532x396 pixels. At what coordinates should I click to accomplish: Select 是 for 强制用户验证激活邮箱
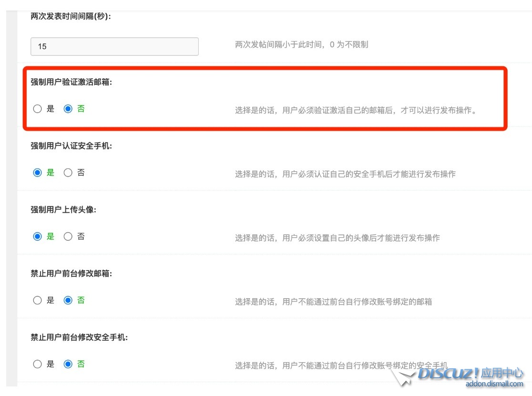click(x=38, y=108)
